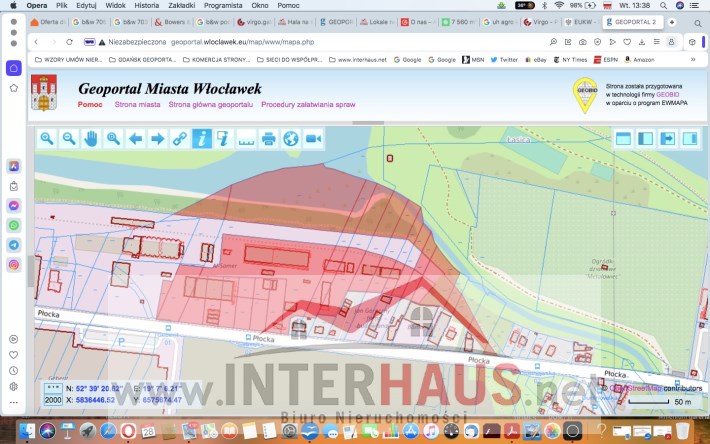Screen dimensions: 710x444
Task: Click the video camera map tool
Action: (313, 139)
